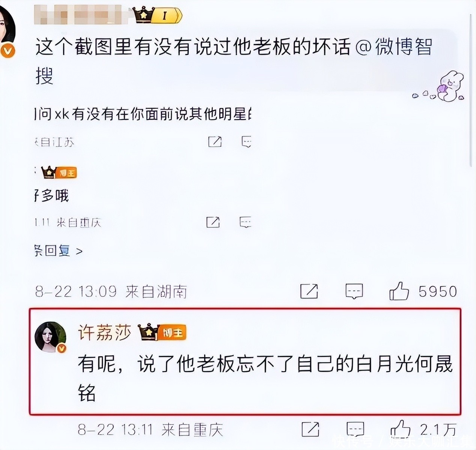Repost the 8-22 13:09 comment
This screenshot has width=476, height=450.
309,291
